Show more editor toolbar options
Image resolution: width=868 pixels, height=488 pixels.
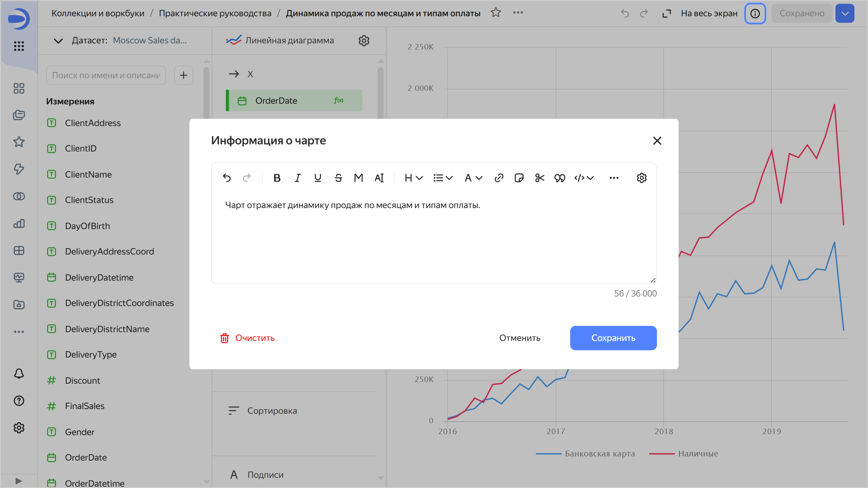(x=614, y=178)
